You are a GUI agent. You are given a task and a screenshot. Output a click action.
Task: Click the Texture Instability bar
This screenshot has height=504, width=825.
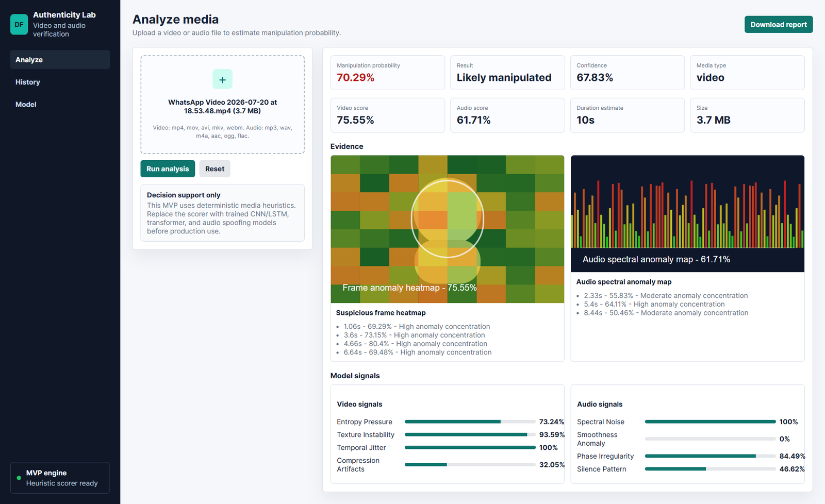(x=470, y=434)
